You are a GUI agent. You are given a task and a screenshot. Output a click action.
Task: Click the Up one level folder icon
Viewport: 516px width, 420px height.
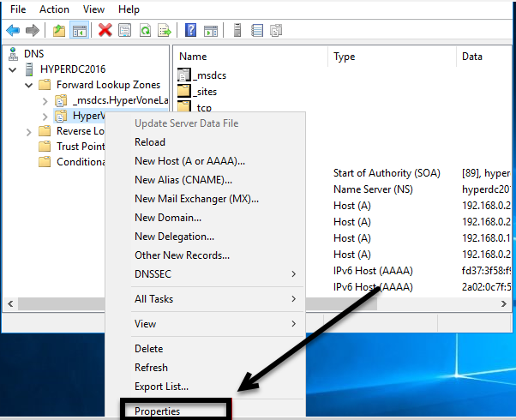point(59,31)
